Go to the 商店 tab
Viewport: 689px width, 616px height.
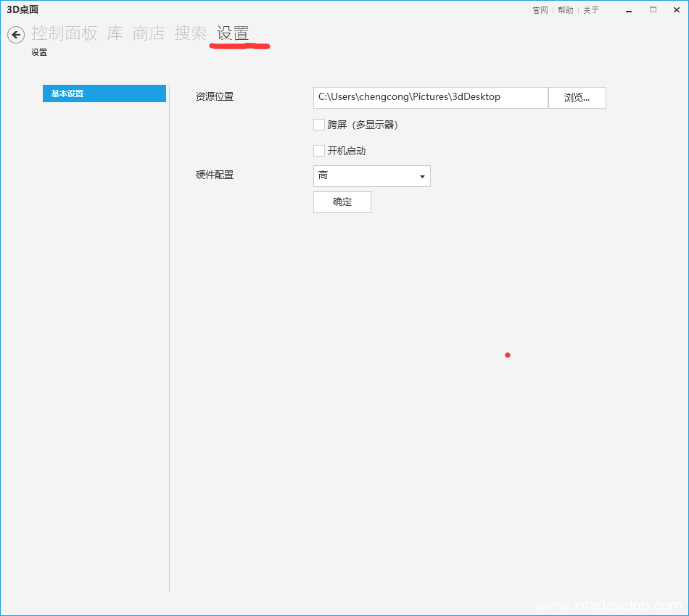[x=149, y=33]
